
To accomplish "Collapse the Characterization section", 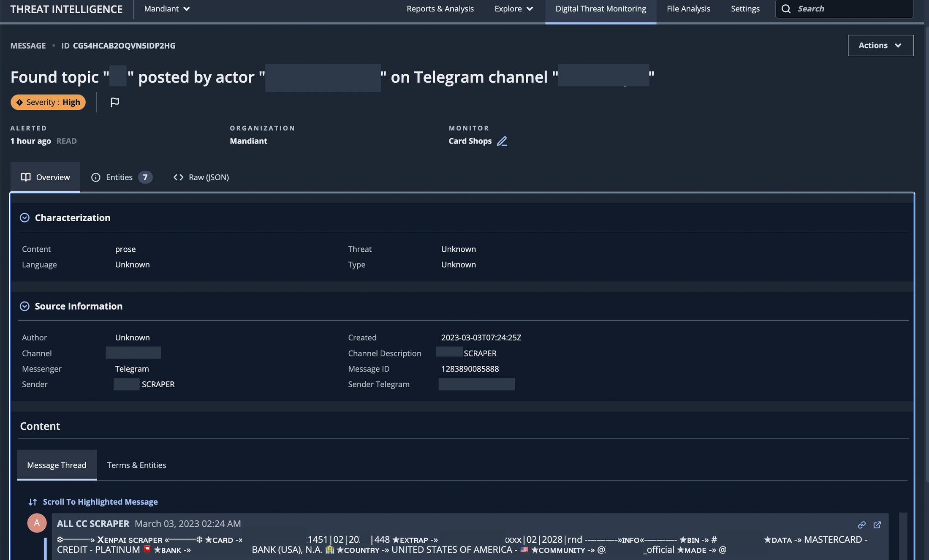I will pyautogui.click(x=24, y=217).
